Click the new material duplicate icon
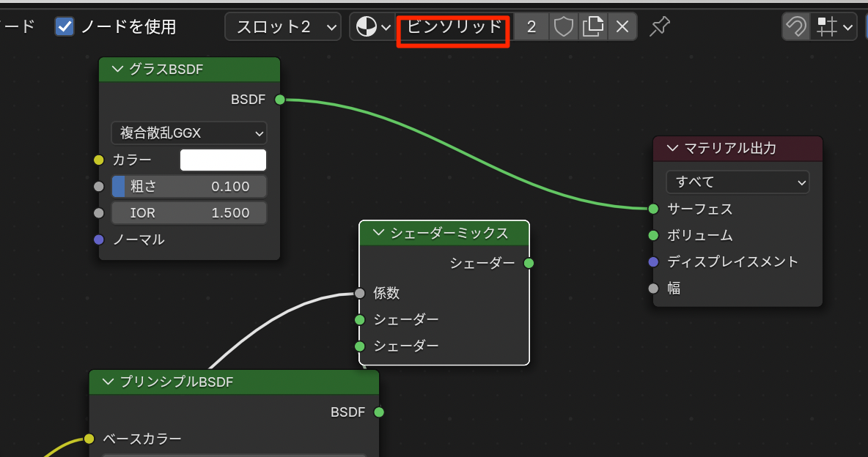Screen dimensions: 868x457 592,28
